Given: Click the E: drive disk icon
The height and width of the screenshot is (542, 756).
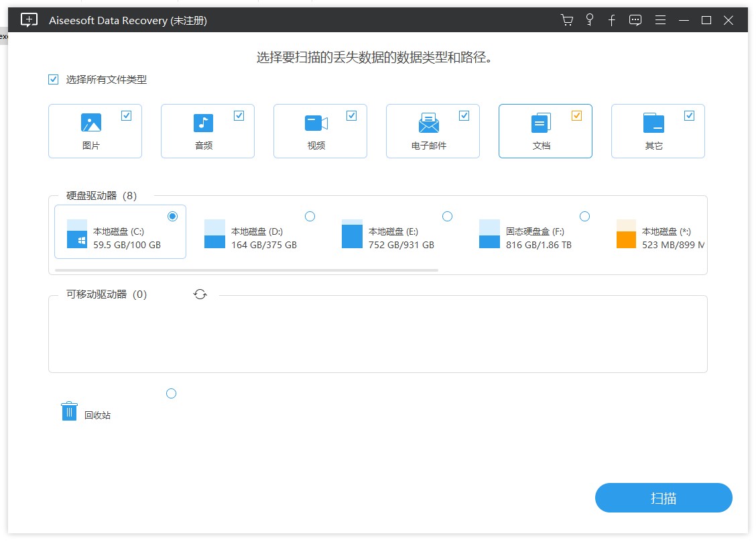Looking at the screenshot, I should tap(352, 233).
